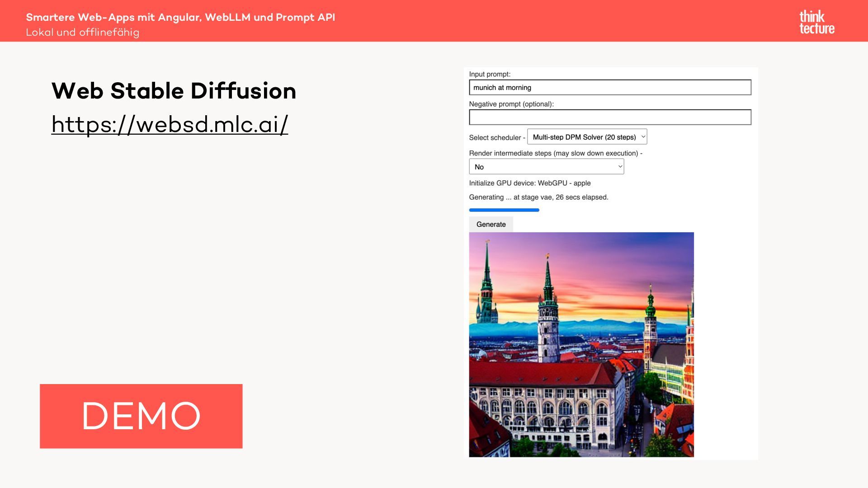Click the 'Initialize GPU device' status line
This screenshot has width=868, height=488.
pyautogui.click(x=529, y=183)
